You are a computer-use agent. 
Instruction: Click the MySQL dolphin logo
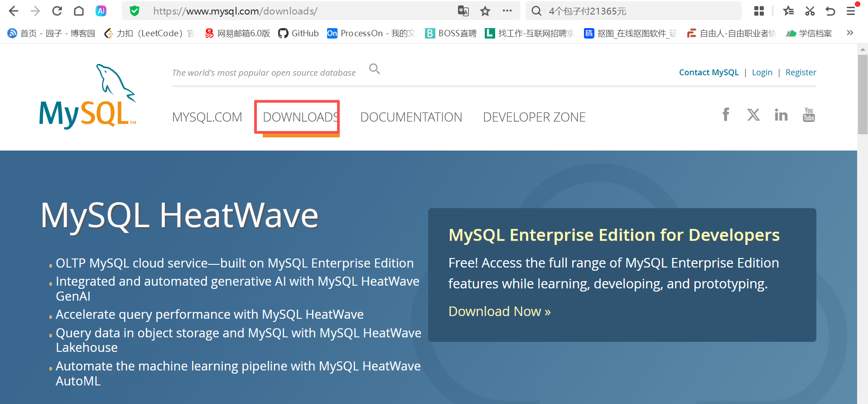coord(88,96)
